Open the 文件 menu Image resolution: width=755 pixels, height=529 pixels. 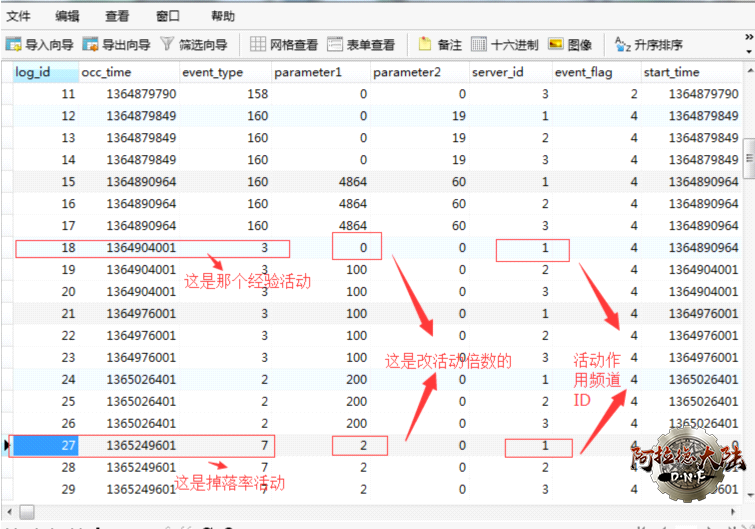(x=19, y=16)
